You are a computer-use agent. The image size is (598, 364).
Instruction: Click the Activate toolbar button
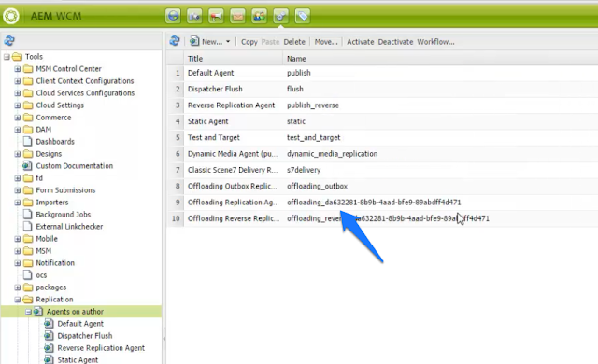pos(360,42)
